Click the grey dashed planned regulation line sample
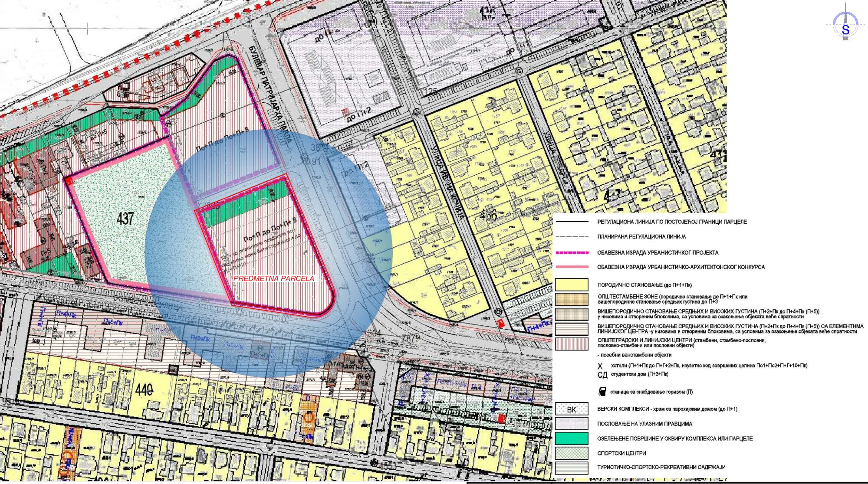Image resolution: width=868 pixels, height=484 pixels. pos(572,237)
